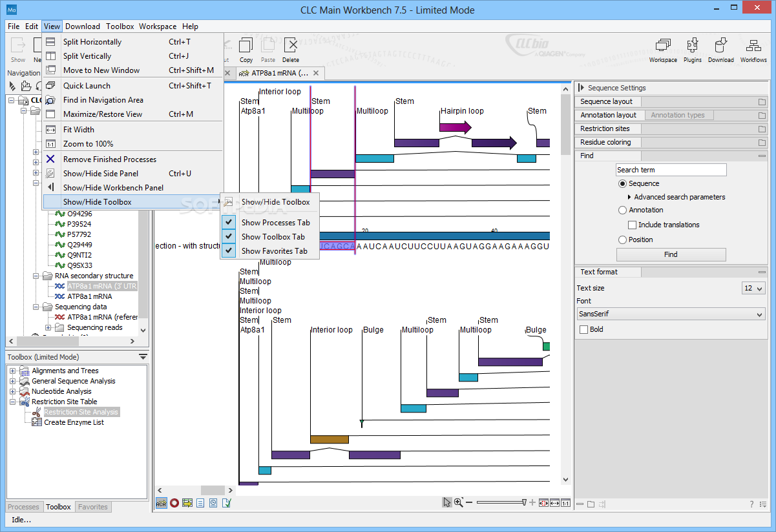Switch to the Processes tab
Viewport: 776px width, 532px height.
click(24, 507)
